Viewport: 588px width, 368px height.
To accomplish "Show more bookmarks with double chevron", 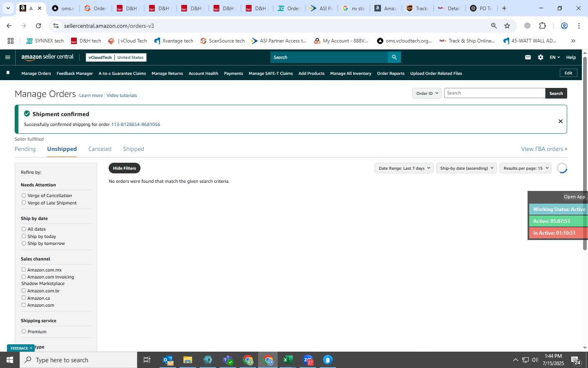I will 573,41.
